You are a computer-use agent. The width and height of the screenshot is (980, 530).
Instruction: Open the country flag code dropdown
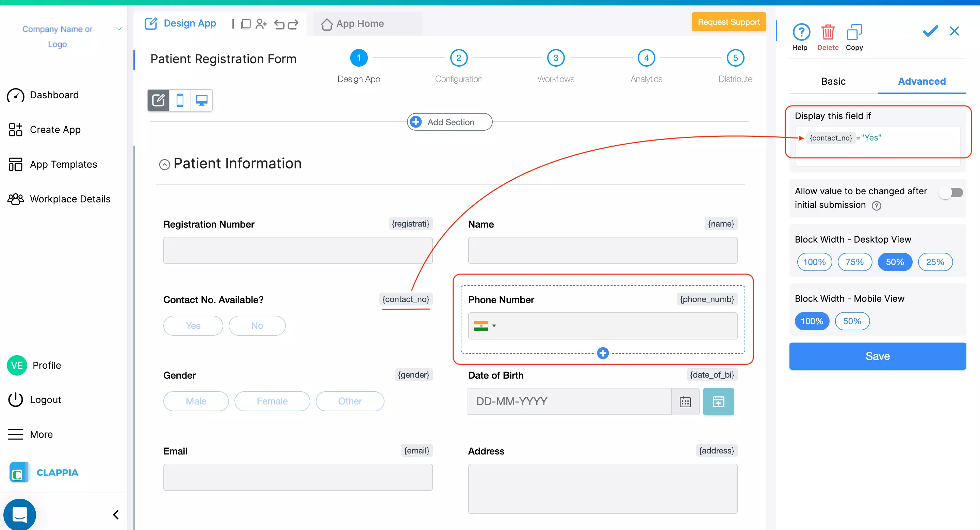485,326
